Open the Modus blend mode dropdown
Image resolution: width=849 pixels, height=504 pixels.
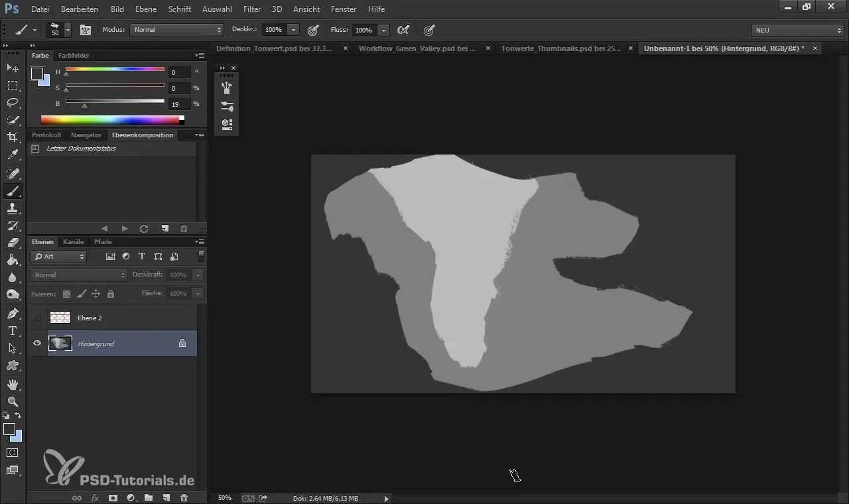pos(176,30)
